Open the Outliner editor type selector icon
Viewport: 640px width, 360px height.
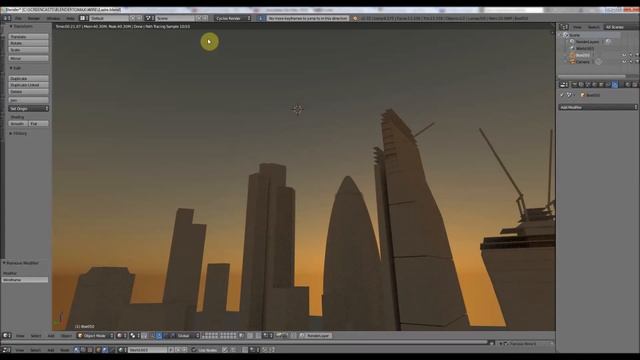pos(564,27)
